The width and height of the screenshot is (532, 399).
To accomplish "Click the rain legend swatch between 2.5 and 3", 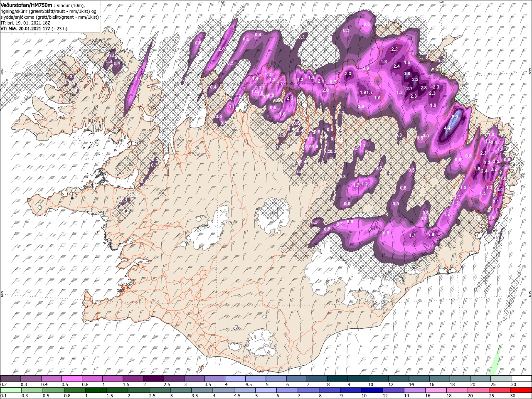I will click(160, 390).
